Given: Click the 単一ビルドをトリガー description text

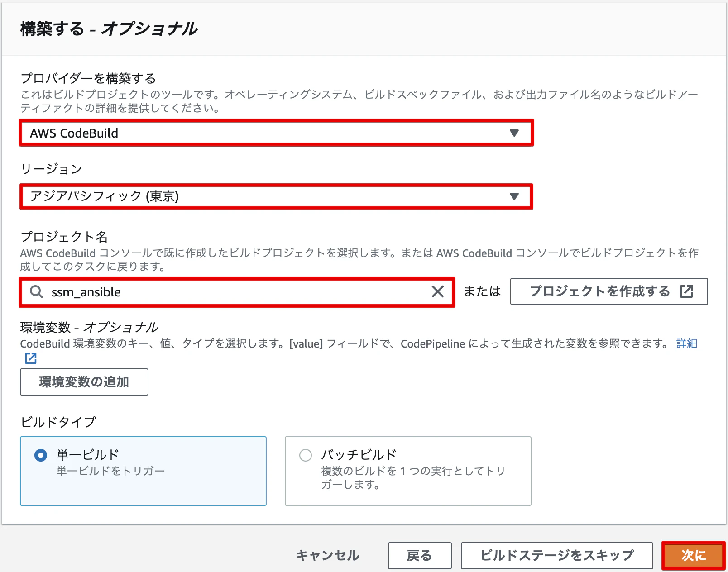Looking at the screenshot, I should [x=110, y=471].
